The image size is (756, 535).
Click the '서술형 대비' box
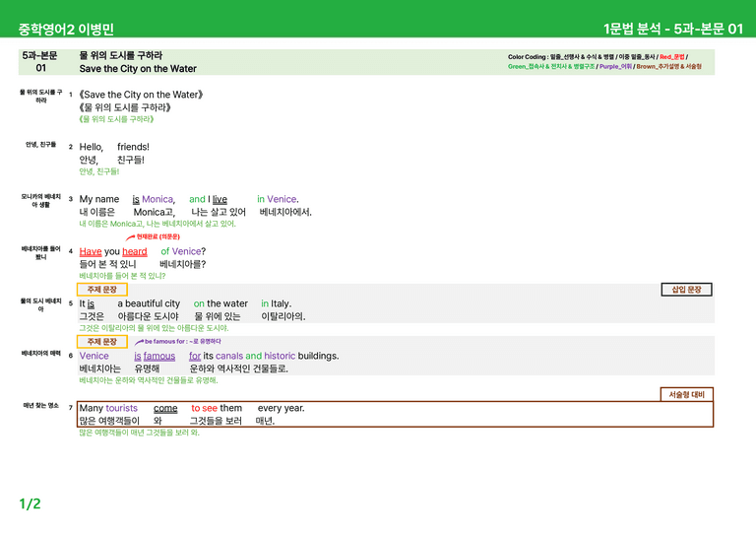(686, 395)
